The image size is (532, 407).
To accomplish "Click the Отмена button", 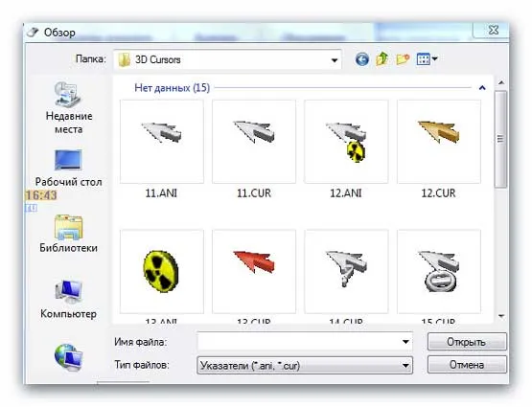I will [x=467, y=365].
